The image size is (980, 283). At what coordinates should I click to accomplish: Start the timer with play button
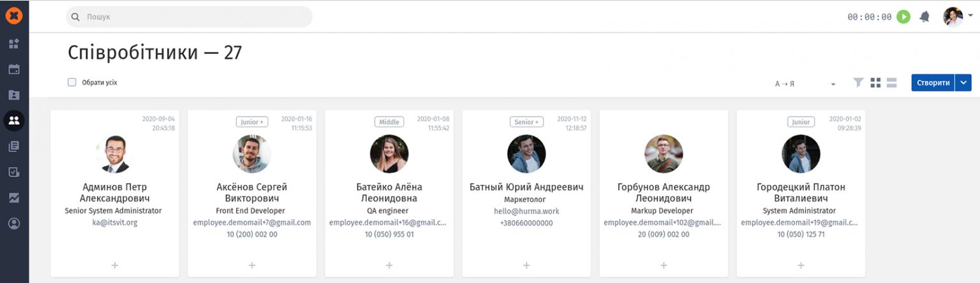click(903, 17)
